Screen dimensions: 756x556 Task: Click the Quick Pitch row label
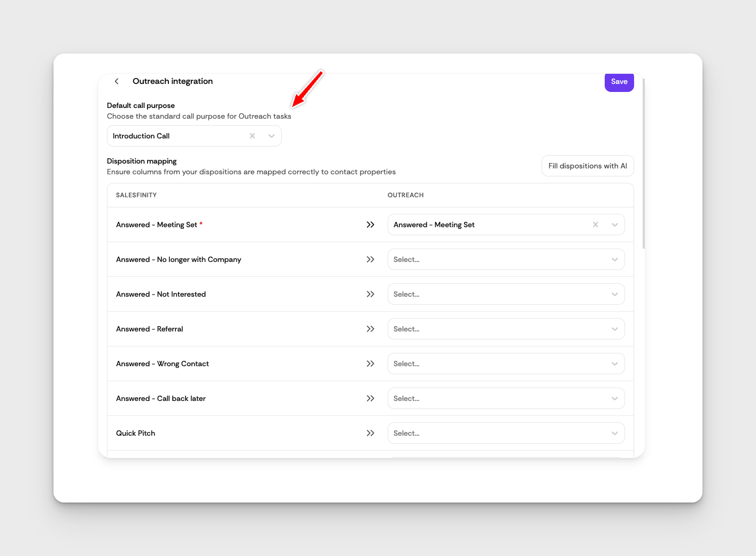click(136, 433)
